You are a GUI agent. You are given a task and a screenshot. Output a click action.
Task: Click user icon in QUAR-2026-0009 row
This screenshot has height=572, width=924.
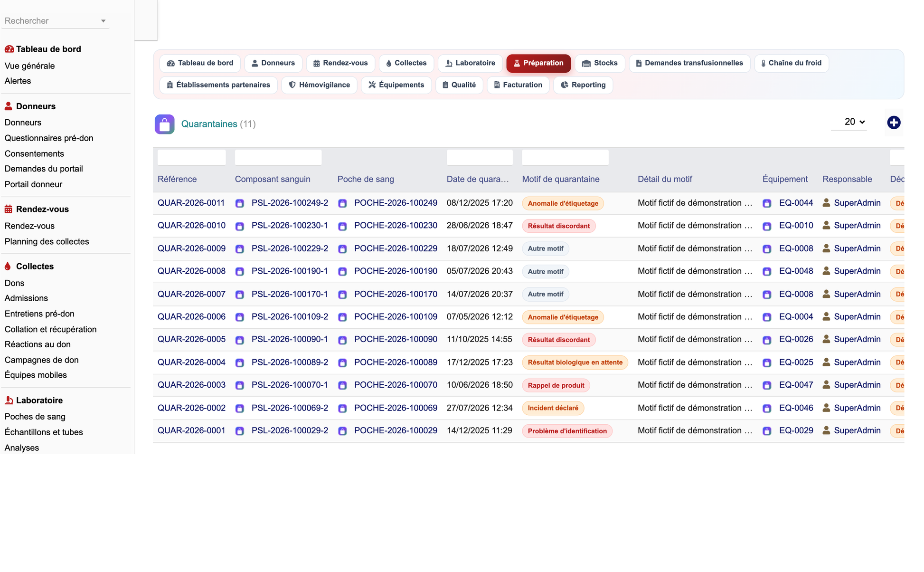(x=826, y=248)
